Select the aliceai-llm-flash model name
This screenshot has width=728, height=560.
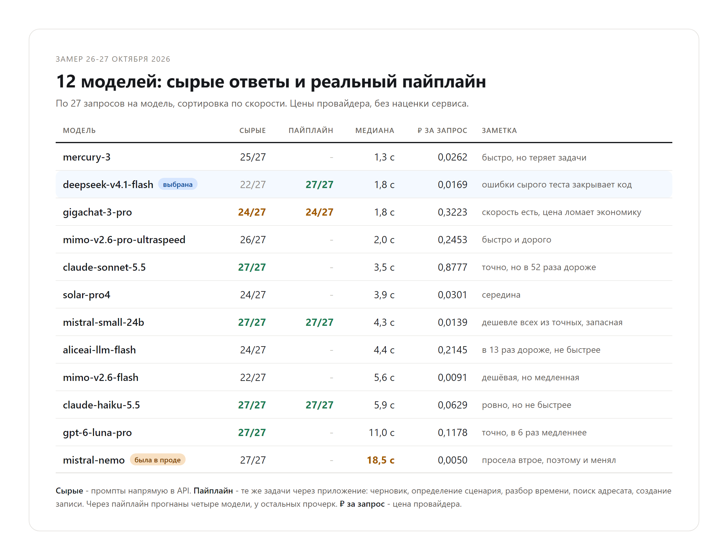[x=99, y=350]
